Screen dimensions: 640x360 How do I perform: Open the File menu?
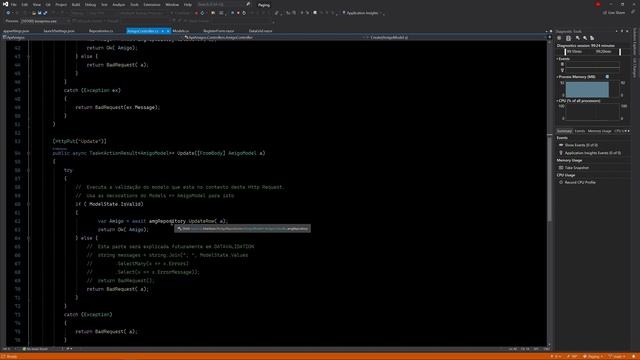click(x=13, y=5)
